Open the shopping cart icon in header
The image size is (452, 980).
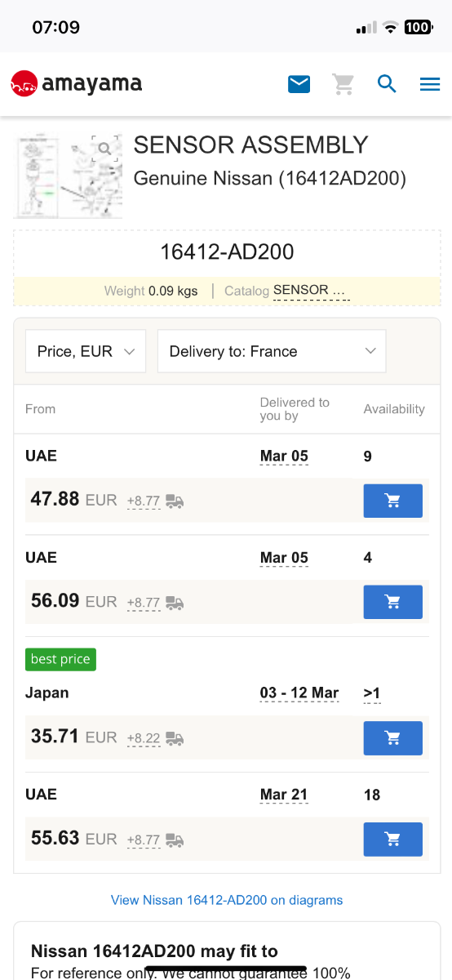[x=343, y=83]
